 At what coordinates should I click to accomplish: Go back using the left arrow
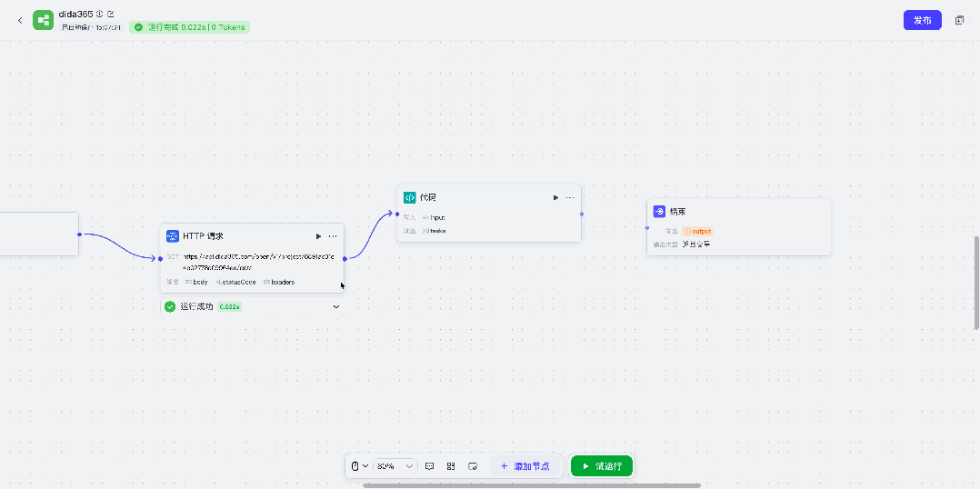(x=20, y=21)
